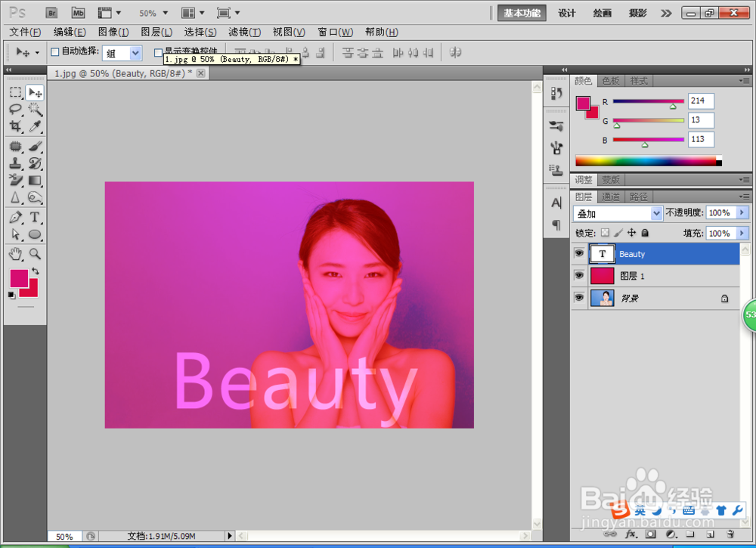Toggle lock transparent pixels

click(x=605, y=234)
